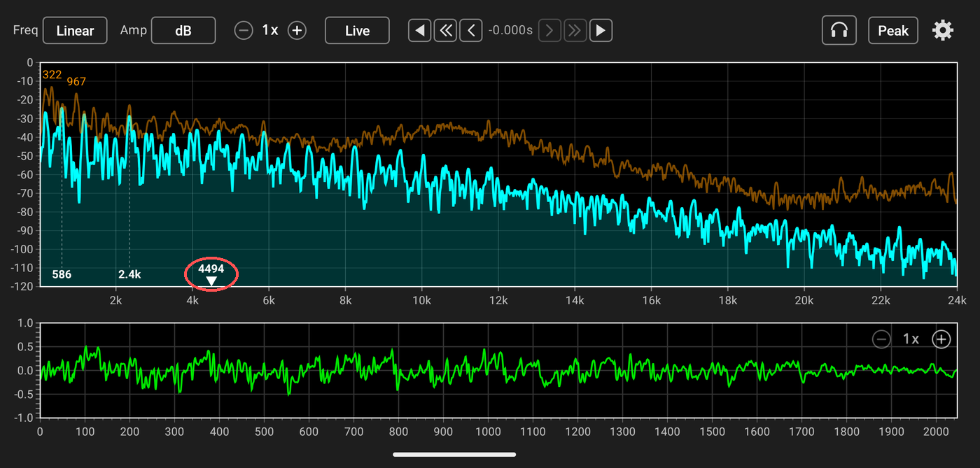
Task: Select the 586 peak frequency label
Action: (x=62, y=274)
